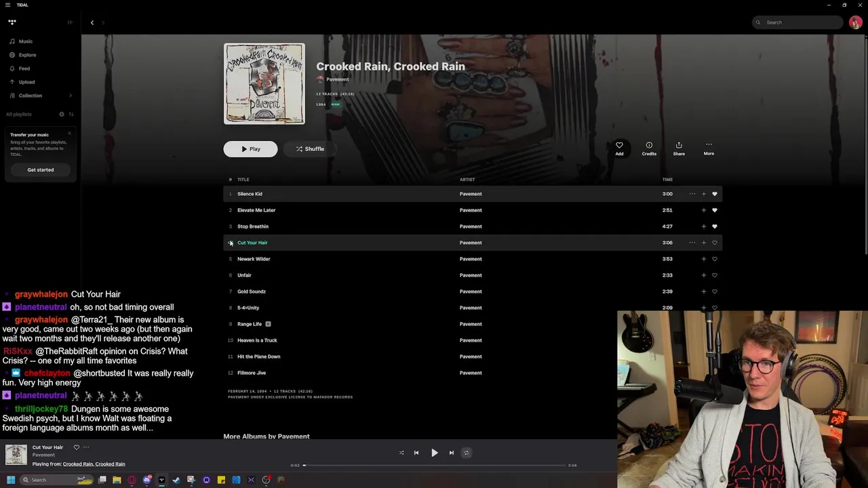The image size is (868, 488).
Task: Click the Get started button
Action: [x=41, y=169]
